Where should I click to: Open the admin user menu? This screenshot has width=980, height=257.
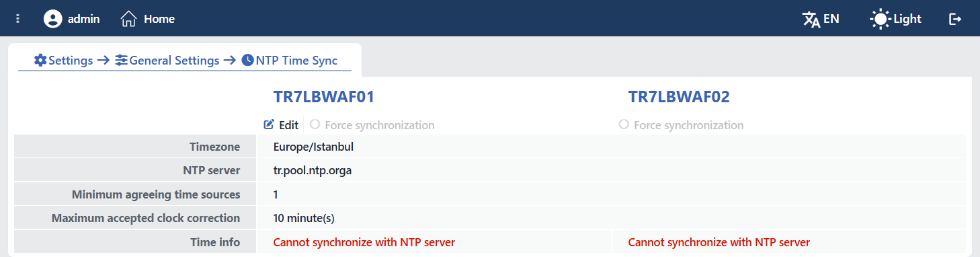(71, 19)
